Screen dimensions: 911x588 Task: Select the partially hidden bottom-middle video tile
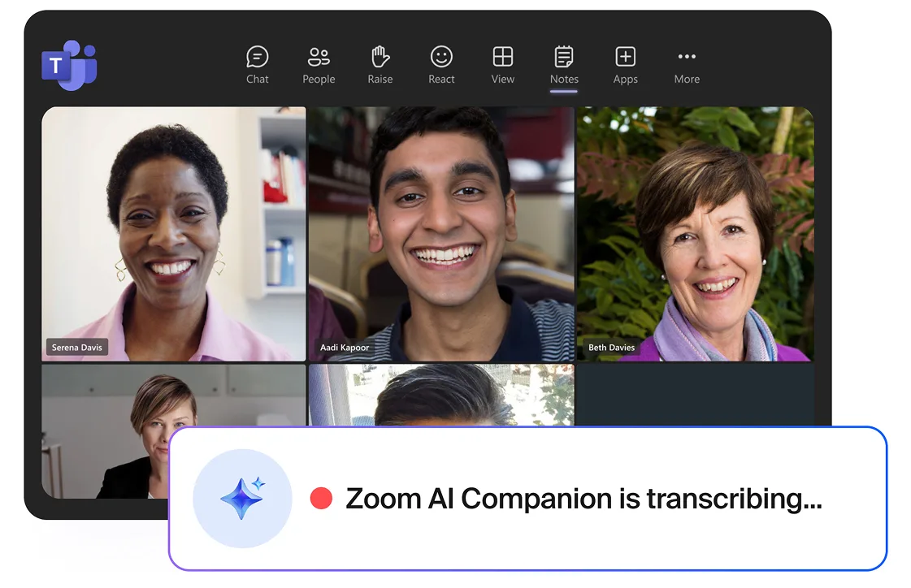click(x=440, y=395)
